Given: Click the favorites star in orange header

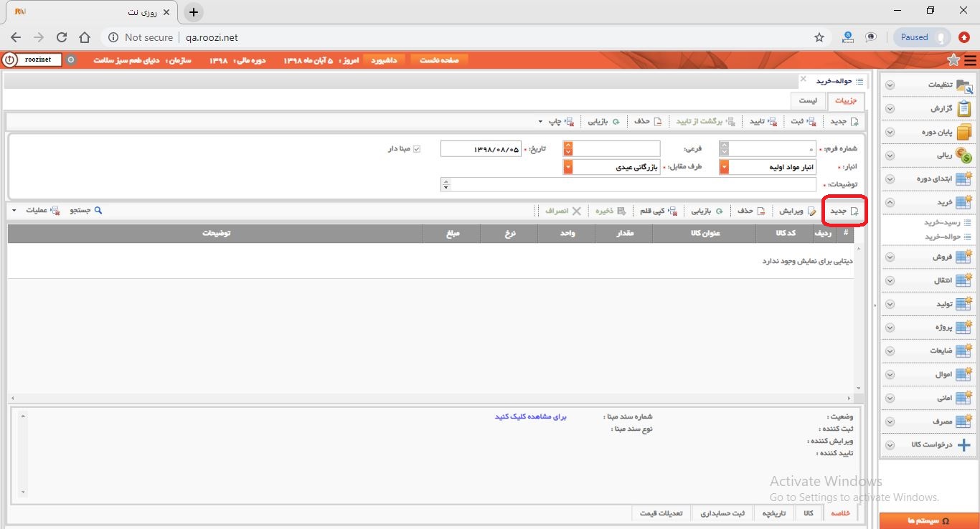Looking at the screenshot, I should 953,60.
